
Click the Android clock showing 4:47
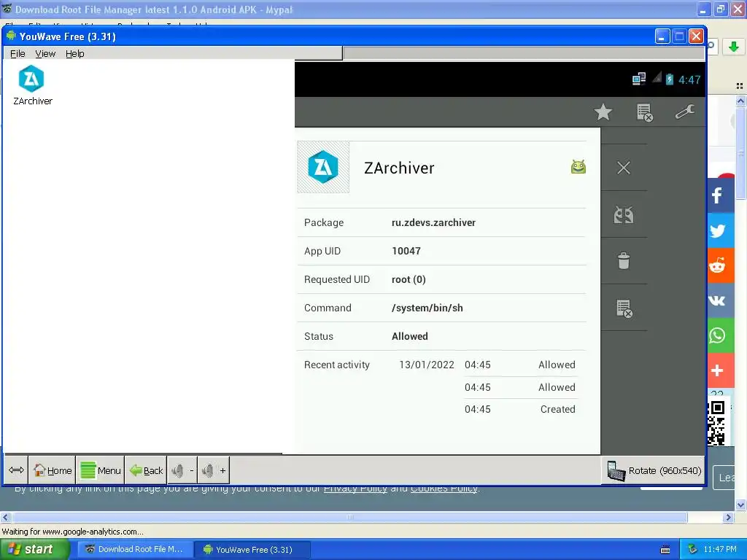[x=689, y=79]
